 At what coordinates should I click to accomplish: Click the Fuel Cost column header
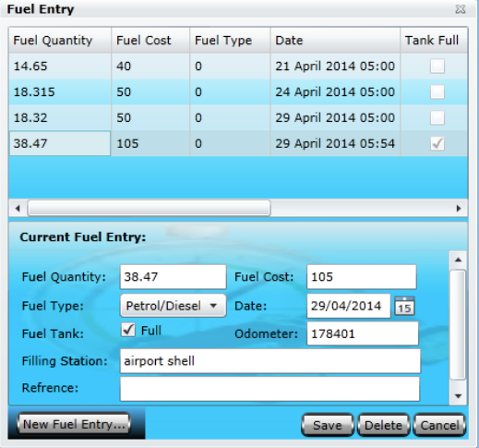[x=150, y=41]
